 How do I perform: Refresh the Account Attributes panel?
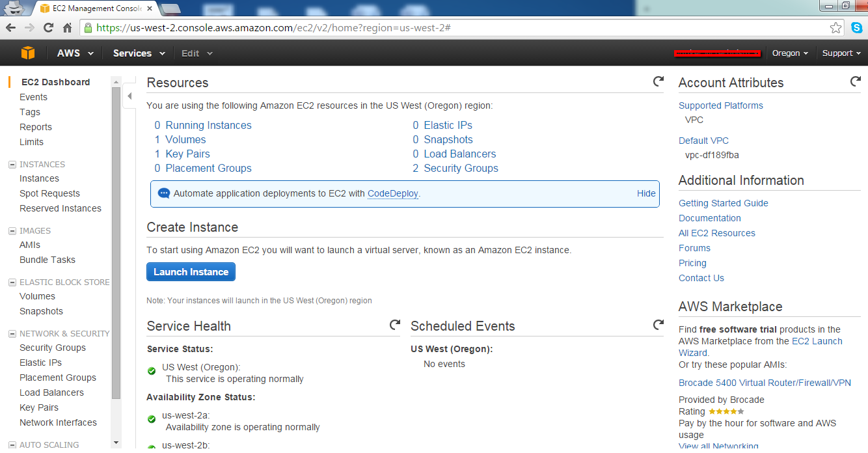pos(856,81)
